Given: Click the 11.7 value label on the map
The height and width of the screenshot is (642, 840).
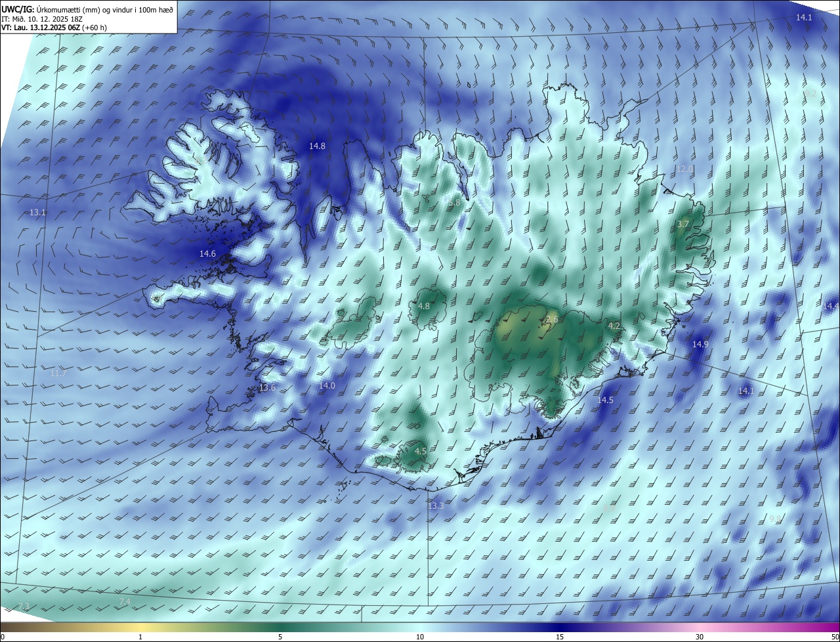Looking at the screenshot, I should click(58, 374).
